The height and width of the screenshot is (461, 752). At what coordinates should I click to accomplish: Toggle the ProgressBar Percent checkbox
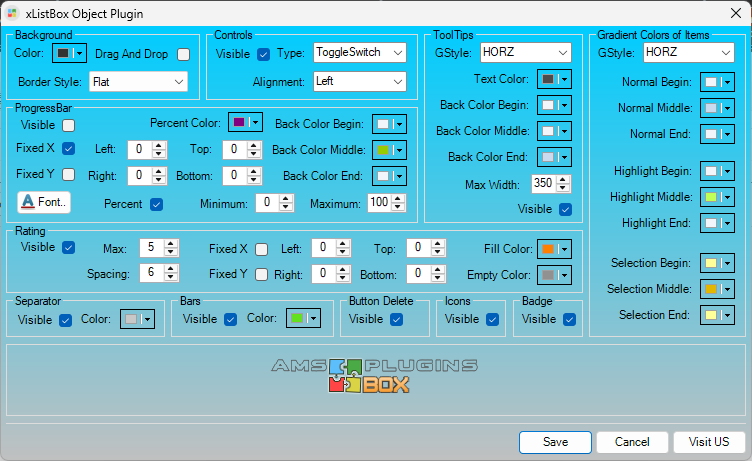[156, 204]
